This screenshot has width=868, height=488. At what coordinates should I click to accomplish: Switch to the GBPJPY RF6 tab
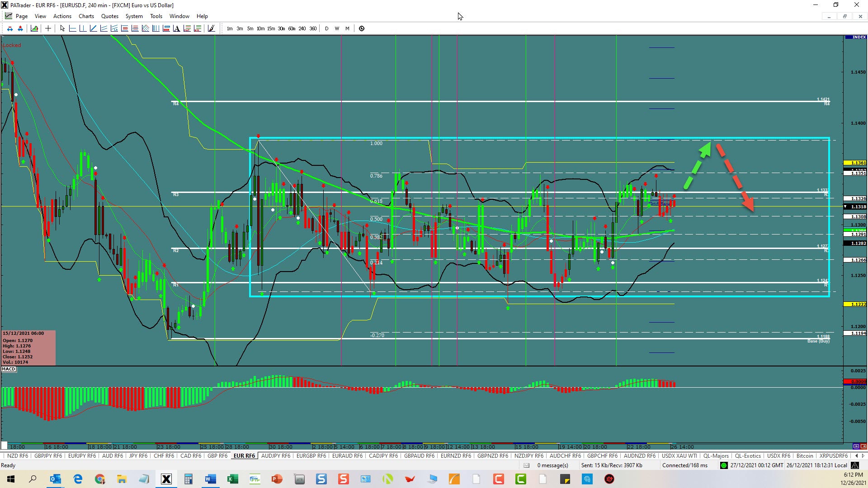pyautogui.click(x=48, y=456)
